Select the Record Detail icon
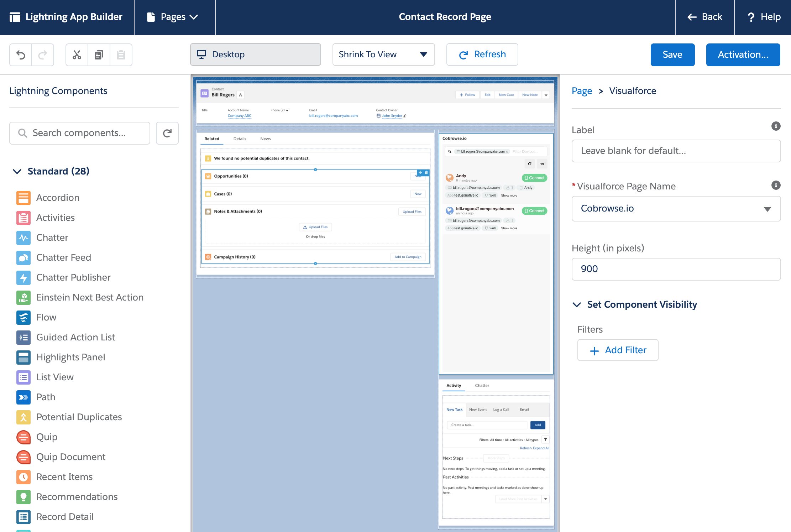Screen dimensions: 791x532 [23, 517]
